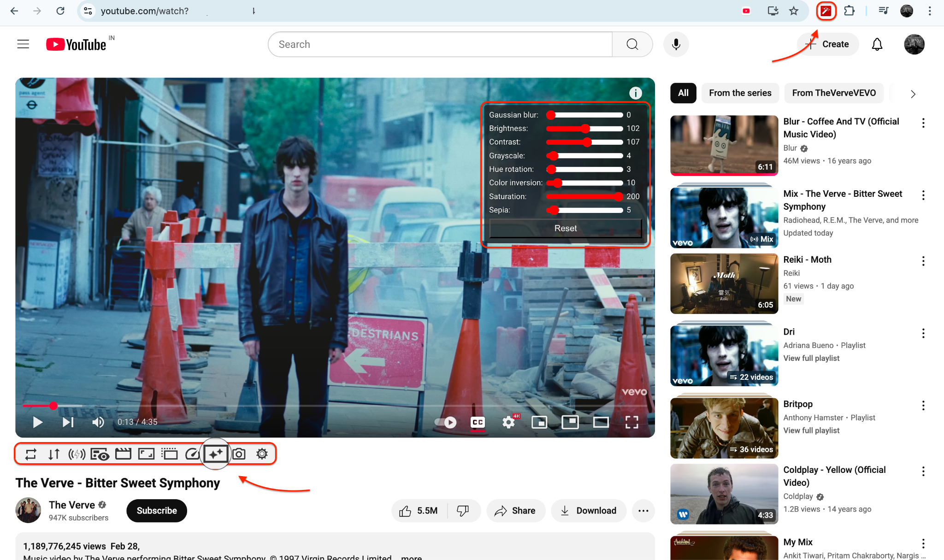Screen dimensions: 944x560
Task: Click the Subscribe button
Action: pyautogui.click(x=157, y=511)
